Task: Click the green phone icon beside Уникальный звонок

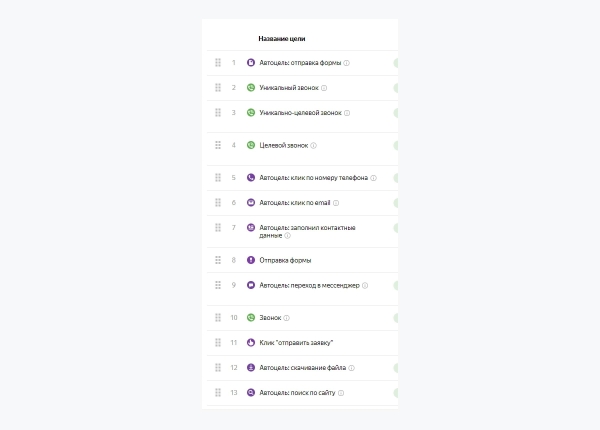Action: (x=251, y=88)
